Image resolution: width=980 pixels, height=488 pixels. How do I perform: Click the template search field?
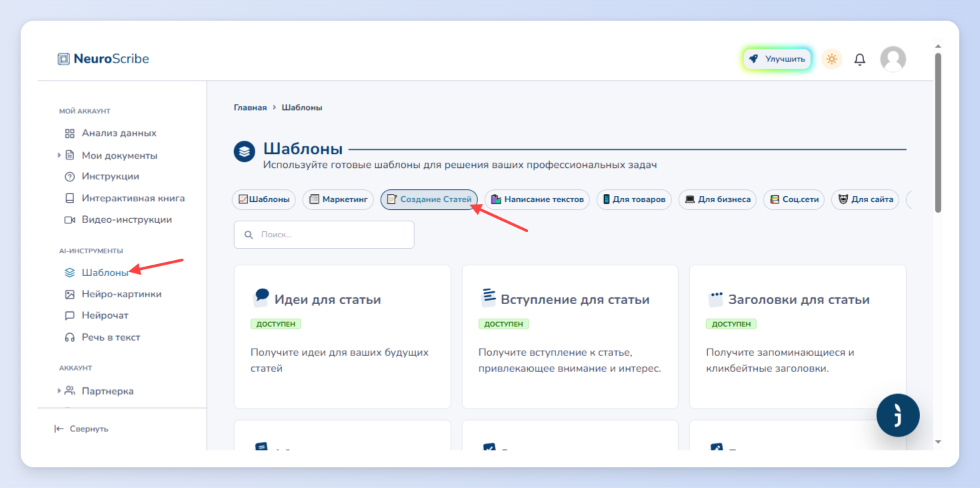tap(324, 235)
